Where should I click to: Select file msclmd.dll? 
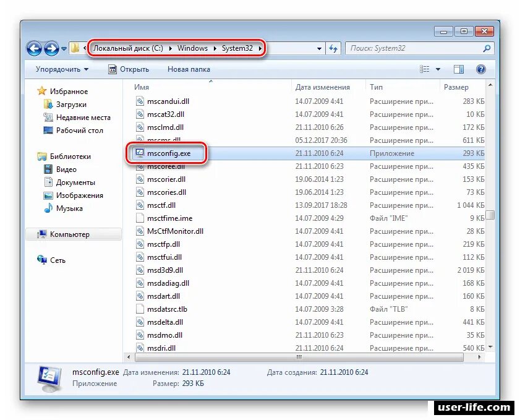click(165, 127)
